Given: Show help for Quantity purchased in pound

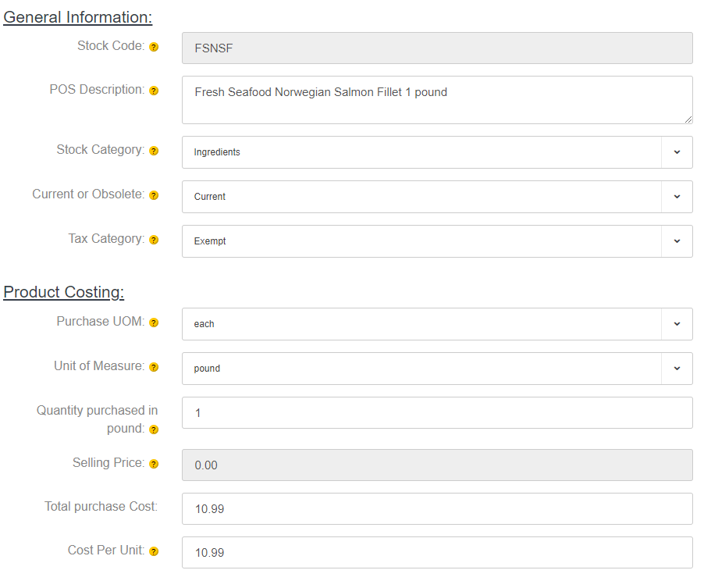Looking at the screenshot, I should (x=154, y=430).
